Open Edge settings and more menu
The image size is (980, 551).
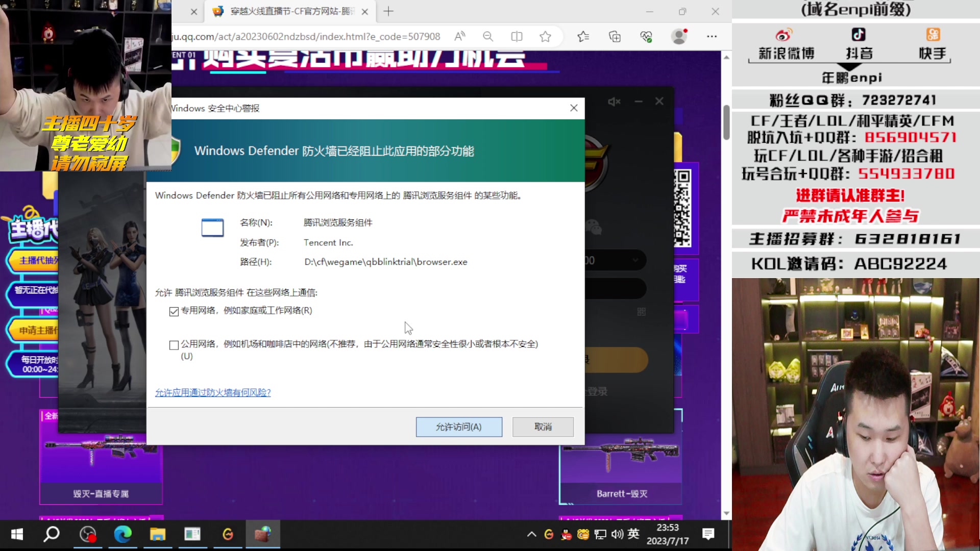tap(712, 36)
